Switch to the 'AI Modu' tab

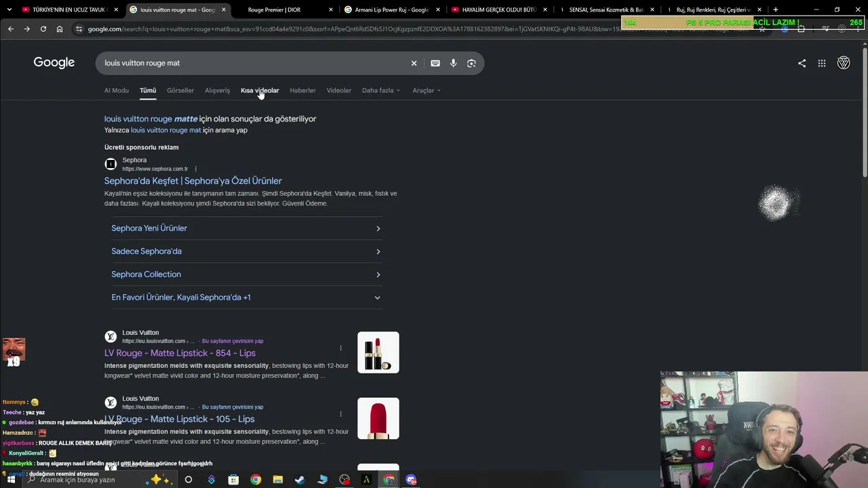coord(117,90)
